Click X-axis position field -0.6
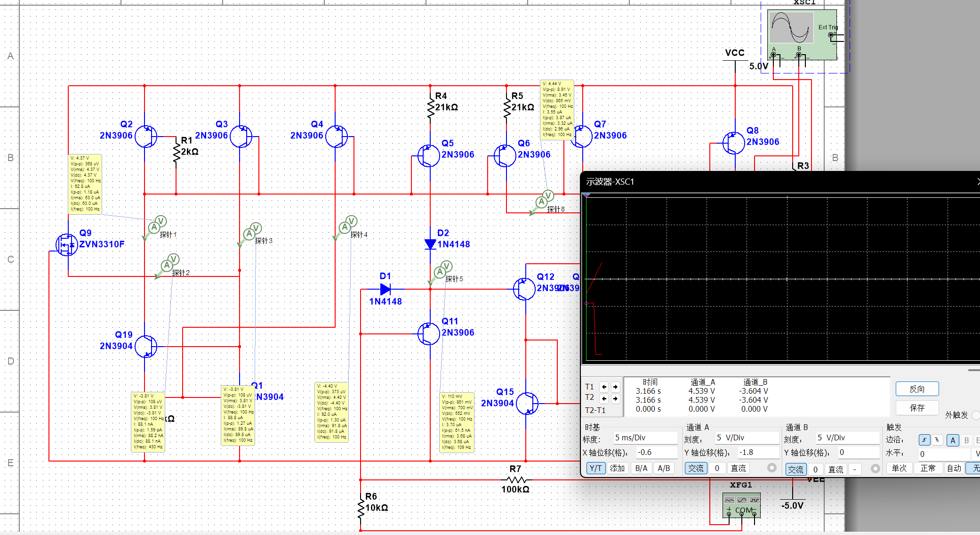Screen dimensions: 980x535 657,453
